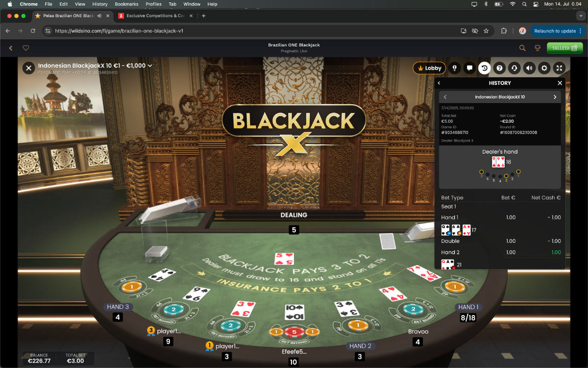Open casino search magnifier icon
The image size is (588, 368).
(522, 48)
